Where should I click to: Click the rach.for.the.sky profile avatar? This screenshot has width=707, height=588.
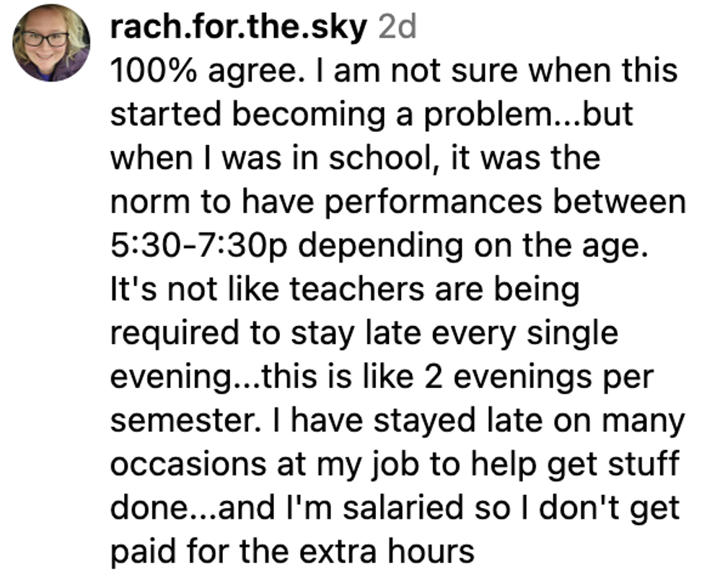point(51,43)
